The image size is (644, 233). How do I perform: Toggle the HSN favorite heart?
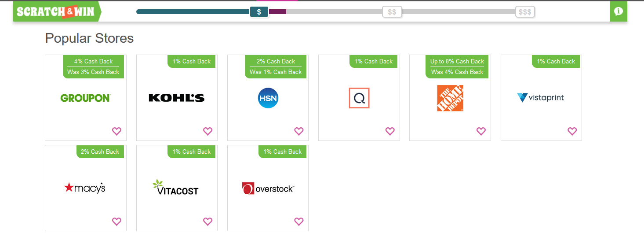299,131
